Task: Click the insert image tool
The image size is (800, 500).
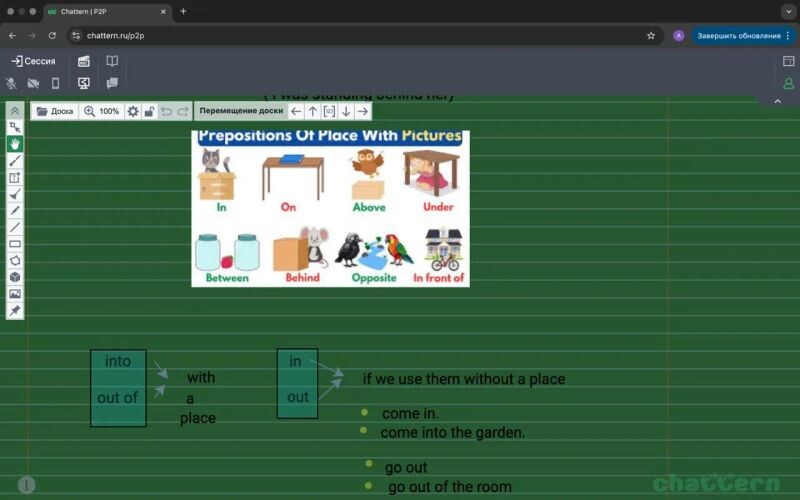Action: coord(15,294)
